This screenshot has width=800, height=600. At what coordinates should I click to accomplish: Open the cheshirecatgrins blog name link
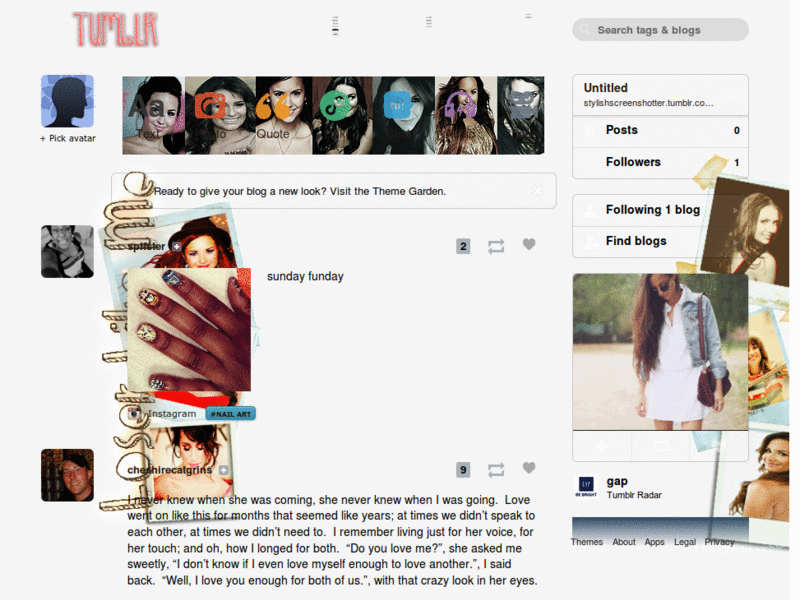pyautogui.click(x=170, y=470)
